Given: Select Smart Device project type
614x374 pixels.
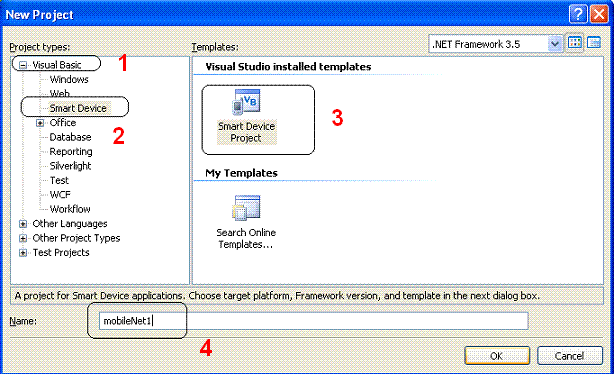Looking at the screenshot, I should coord(78,108).
